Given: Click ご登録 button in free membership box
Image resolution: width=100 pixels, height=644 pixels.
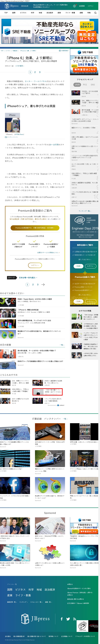Looking at the screenshot, I should pyautogui.click(x=78, y=266).
